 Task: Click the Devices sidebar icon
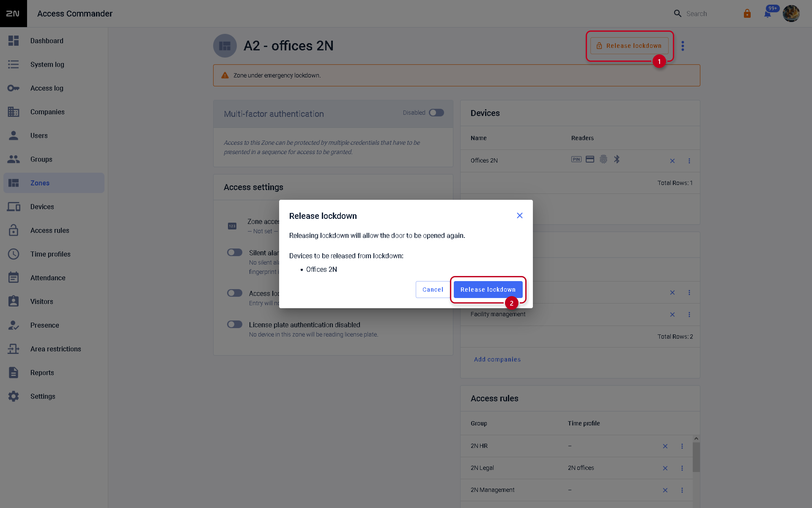(x=13, y=207)
